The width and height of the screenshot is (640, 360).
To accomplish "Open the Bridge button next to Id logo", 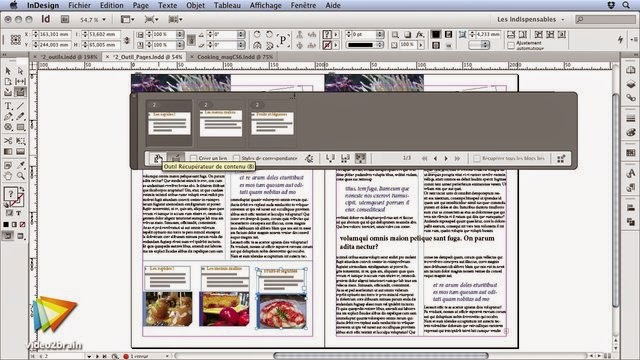I will tap(65, 19).
